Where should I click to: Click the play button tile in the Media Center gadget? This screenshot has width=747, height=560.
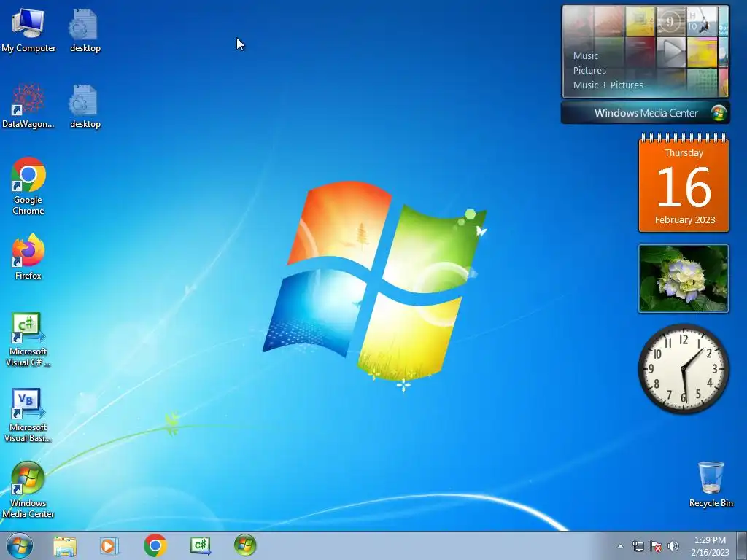point(671,52)
